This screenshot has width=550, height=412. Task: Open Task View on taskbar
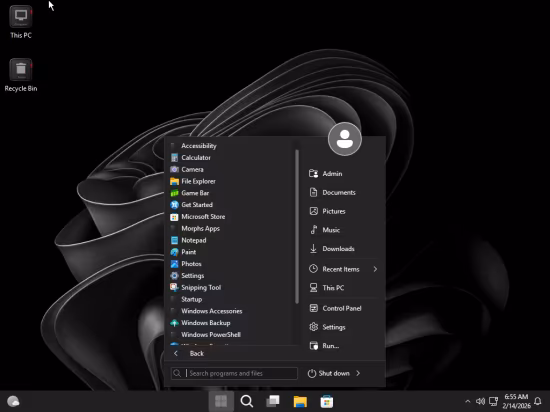pyautogui.click(x=273, y=401)
